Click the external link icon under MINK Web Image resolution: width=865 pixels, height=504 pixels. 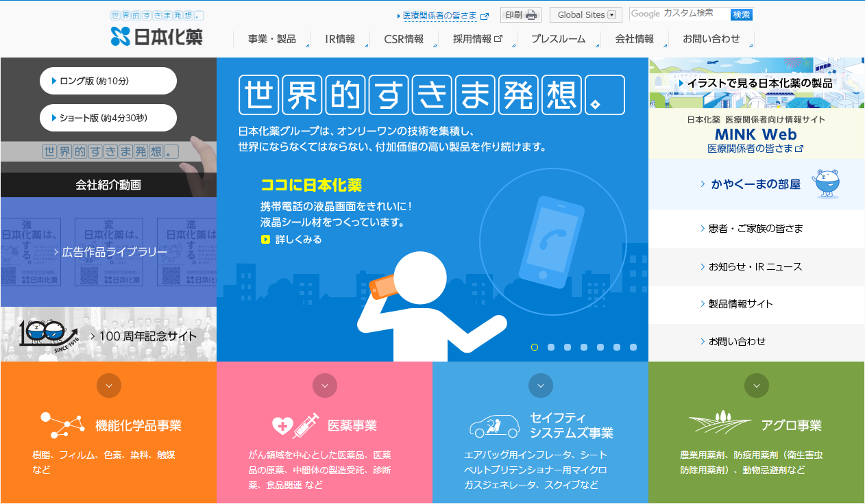pyautogui.click(x=799, y=149)
